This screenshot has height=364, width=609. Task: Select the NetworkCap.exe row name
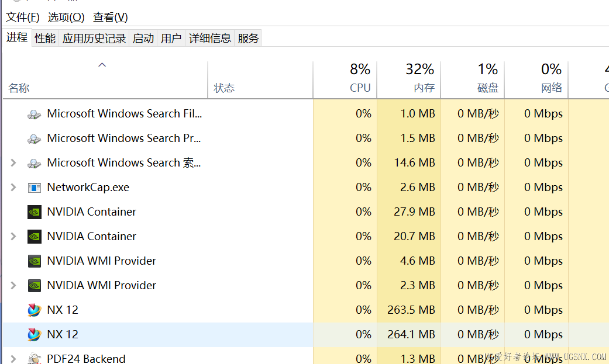[x=88, y=188]
